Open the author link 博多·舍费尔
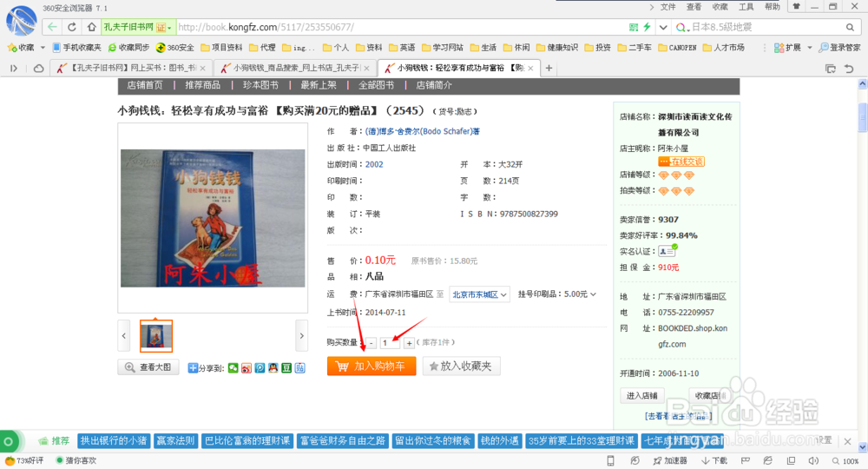868x469 pixels. pos(423,131)
